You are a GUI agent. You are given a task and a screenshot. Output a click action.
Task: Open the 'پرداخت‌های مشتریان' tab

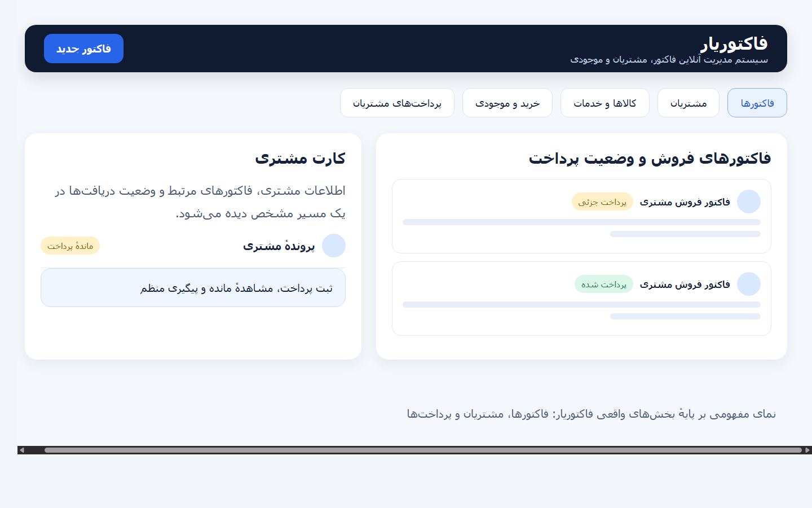coord(397,103)
